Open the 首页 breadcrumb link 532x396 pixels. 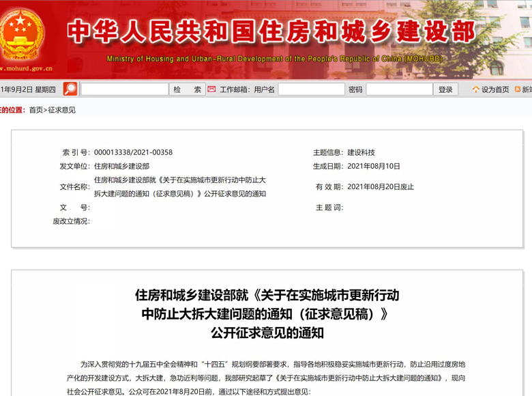coord(36,110)
